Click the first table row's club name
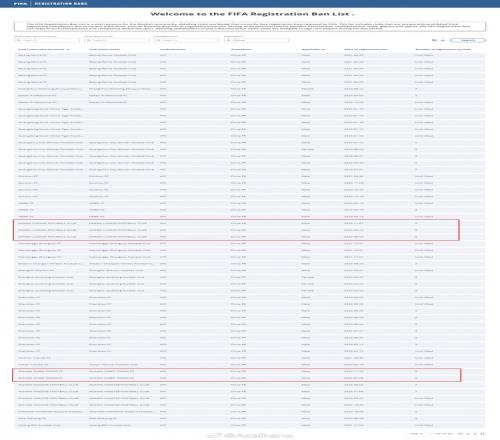This screenshot has width=500, height=440. click(32, 55)
